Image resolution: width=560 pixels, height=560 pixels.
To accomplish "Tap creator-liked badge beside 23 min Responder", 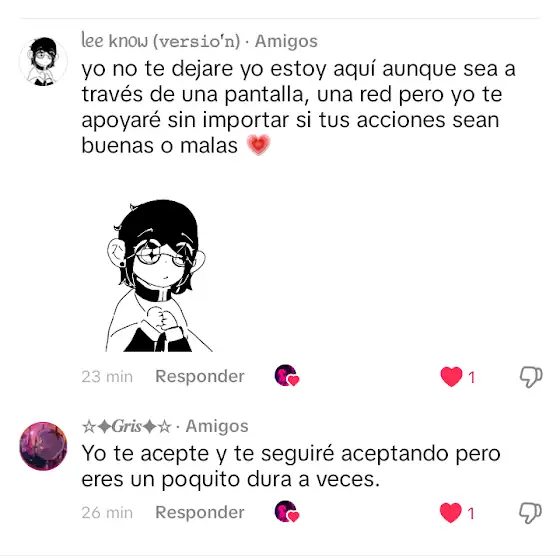I will [x=287, y=376].
